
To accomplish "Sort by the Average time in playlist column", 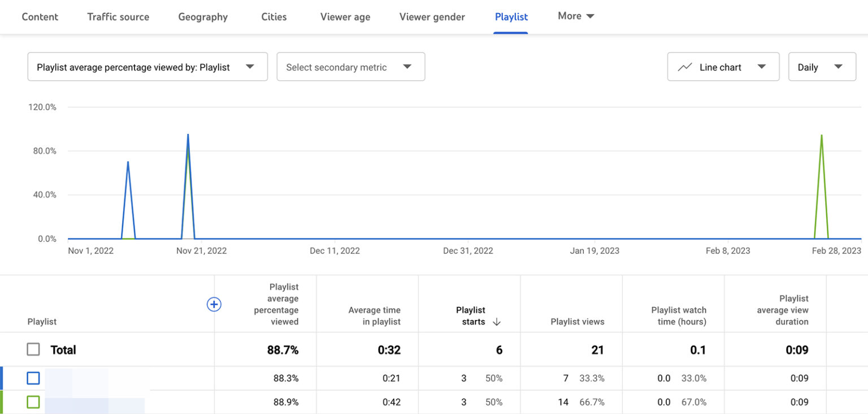I will (x=374, y=316).
